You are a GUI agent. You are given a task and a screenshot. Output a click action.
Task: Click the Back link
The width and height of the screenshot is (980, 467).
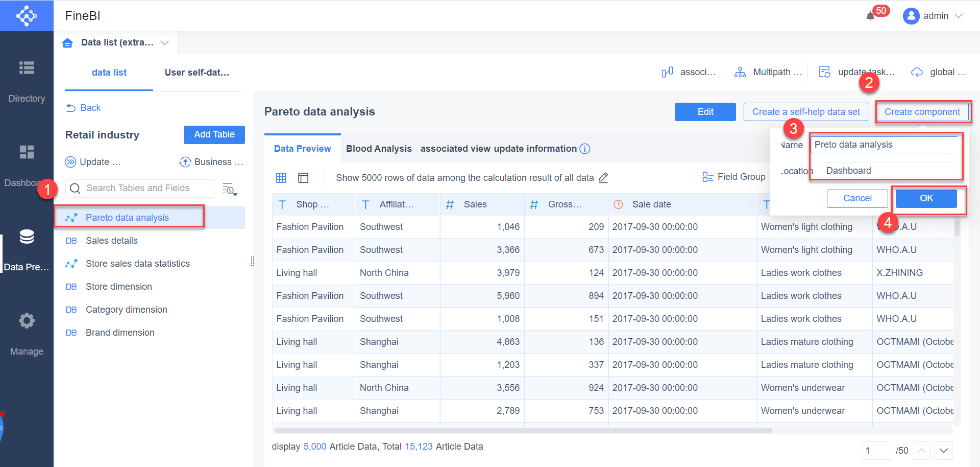click(x=84, y=108)
